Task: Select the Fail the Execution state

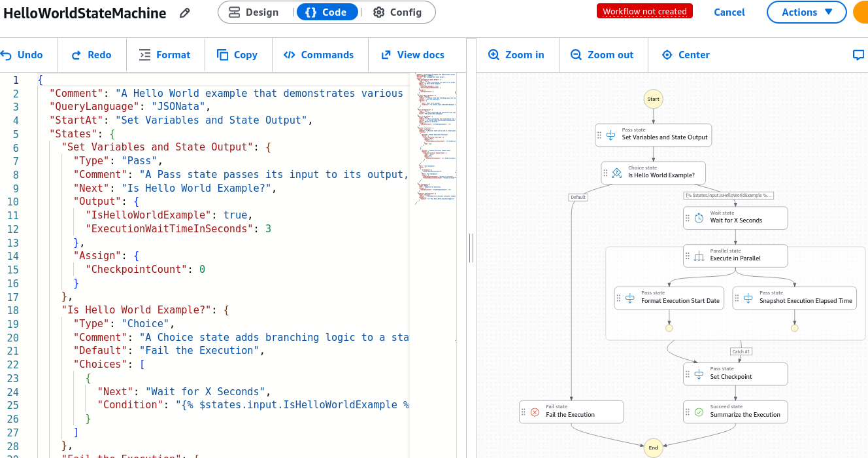Action: (x=571, y=412)
